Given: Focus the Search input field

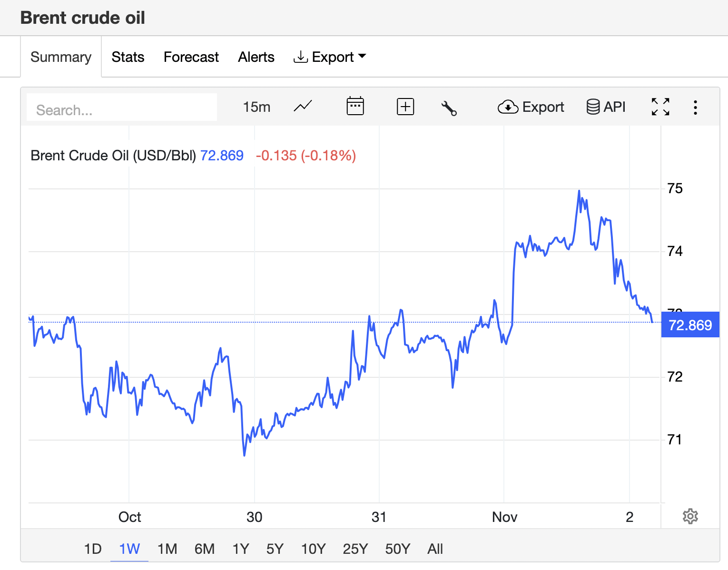Looking at the screenshot, I should pyautogui.click(x=122, y=107).
